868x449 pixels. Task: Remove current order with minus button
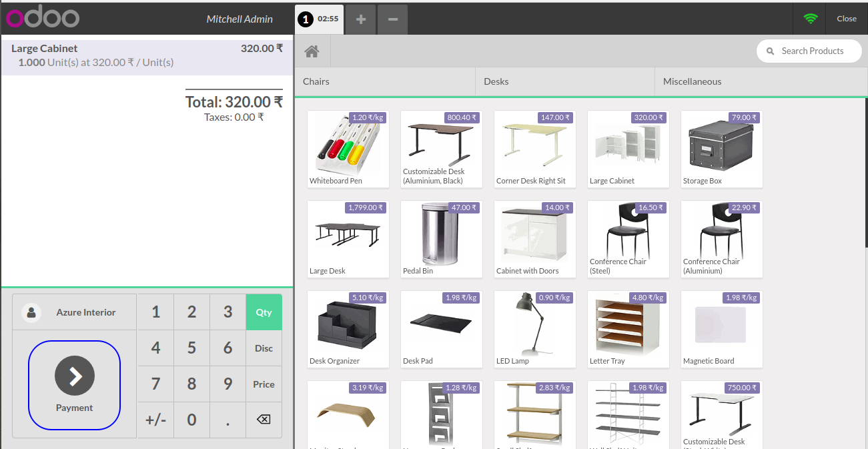coord(393,19)
